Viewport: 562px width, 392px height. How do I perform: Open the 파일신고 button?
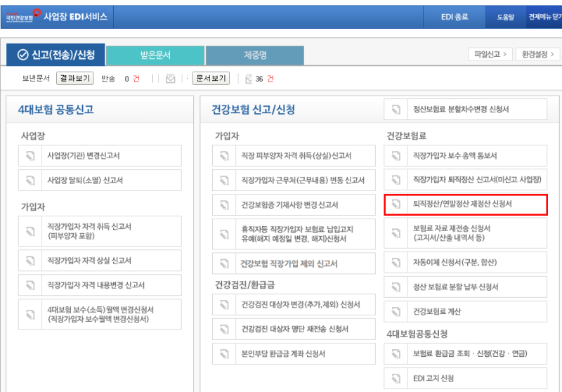(490, 55)
